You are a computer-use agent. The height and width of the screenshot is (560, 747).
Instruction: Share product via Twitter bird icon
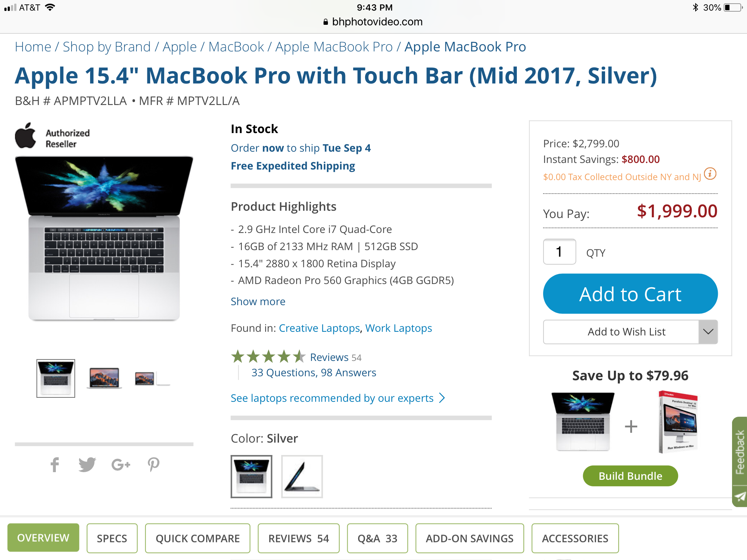(87, 464)
